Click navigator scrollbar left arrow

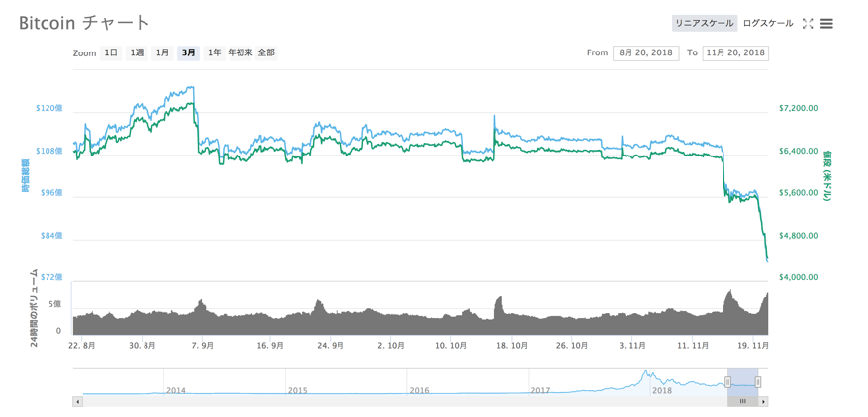(x=77, y=401)
